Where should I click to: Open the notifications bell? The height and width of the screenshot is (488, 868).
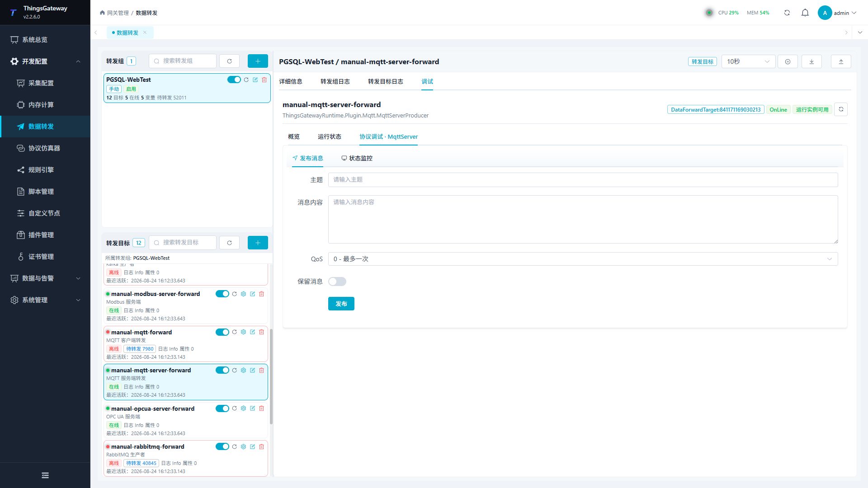(x=805, y=13)
